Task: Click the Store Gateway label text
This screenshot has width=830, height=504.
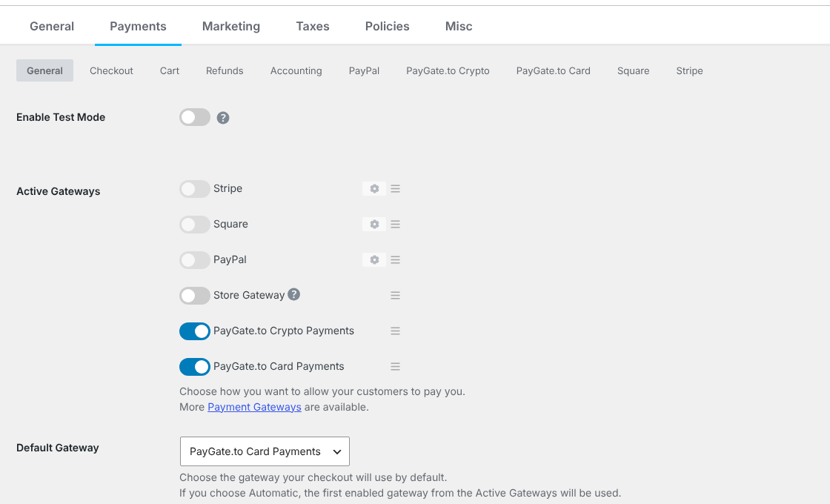Action: coord(249,295)
